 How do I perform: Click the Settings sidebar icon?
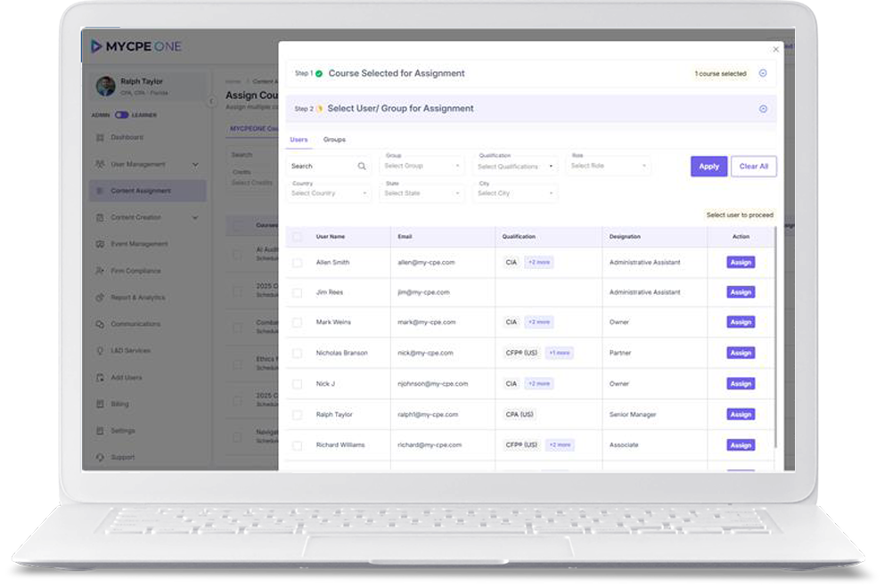pyautogui.click(x=101, y=430)
